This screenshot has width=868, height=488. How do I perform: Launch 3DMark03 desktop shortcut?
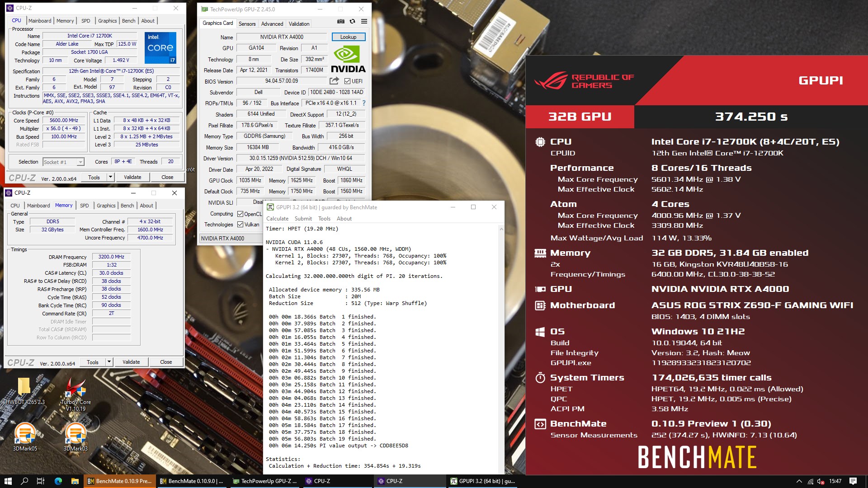point(75,436)
